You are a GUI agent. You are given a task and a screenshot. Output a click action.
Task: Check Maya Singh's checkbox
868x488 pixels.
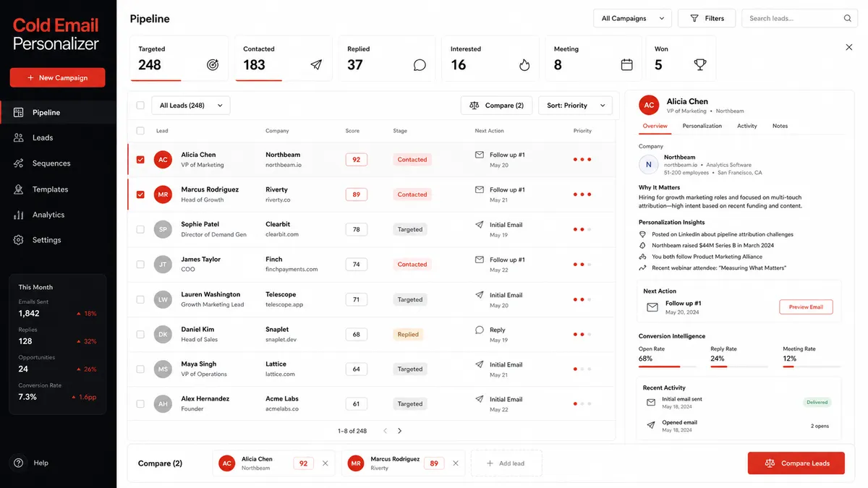coord(140,369)
